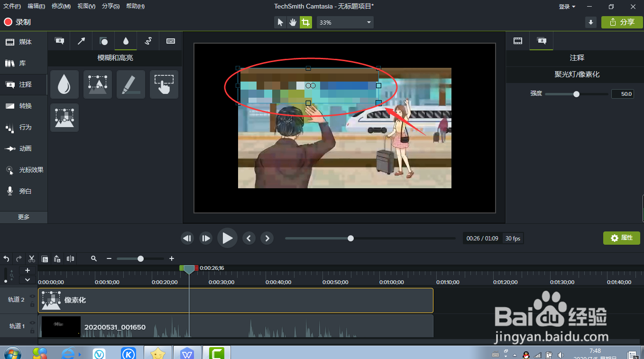Screen dimensions: 644x359
Task: Toggle visibility of Track 1
Action: (x=32, y=322)
